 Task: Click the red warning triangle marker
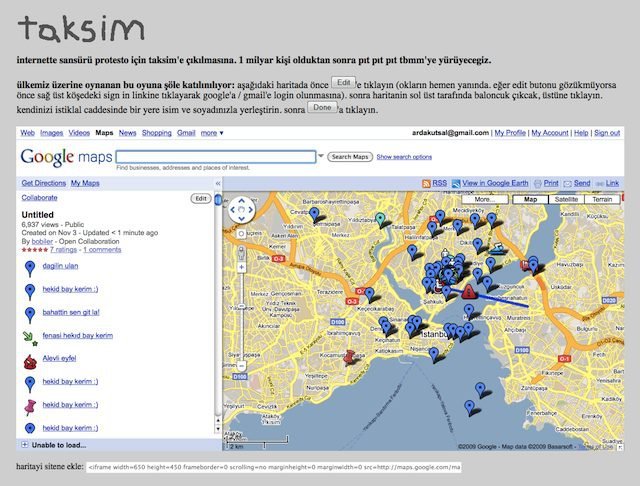tap(469, 292)
